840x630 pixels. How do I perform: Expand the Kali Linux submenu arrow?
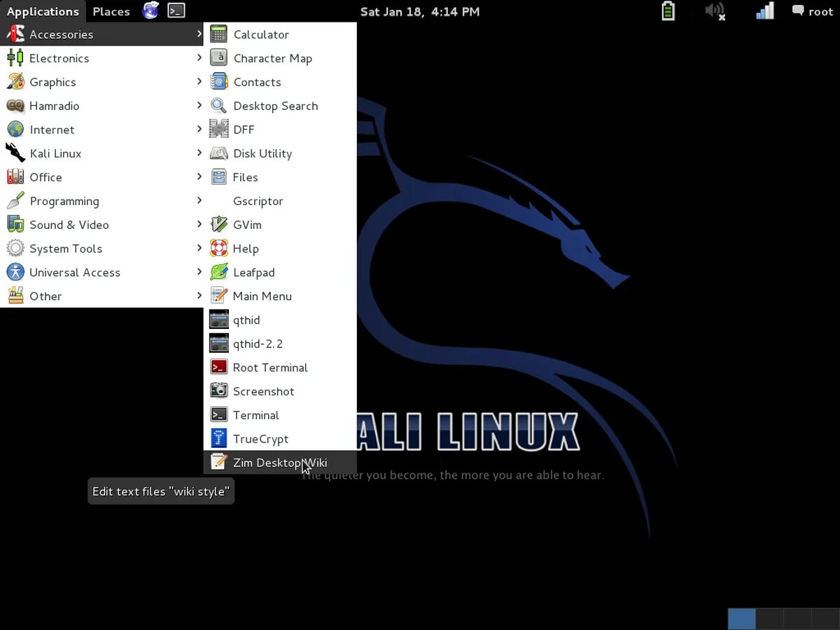point(199,153)
